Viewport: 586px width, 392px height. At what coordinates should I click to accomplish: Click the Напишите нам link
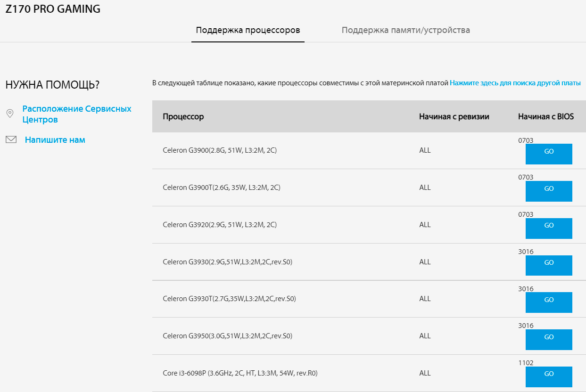(x=55, y=140)
